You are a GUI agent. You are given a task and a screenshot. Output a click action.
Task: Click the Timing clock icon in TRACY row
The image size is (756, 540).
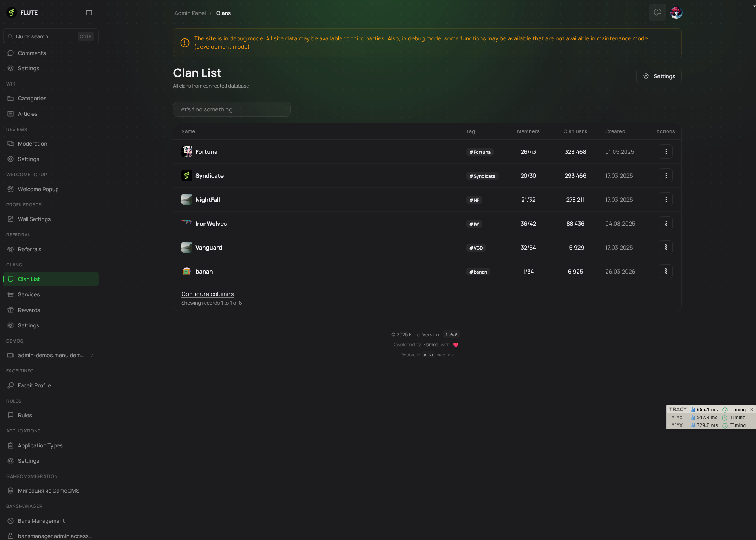pos(726,409)
